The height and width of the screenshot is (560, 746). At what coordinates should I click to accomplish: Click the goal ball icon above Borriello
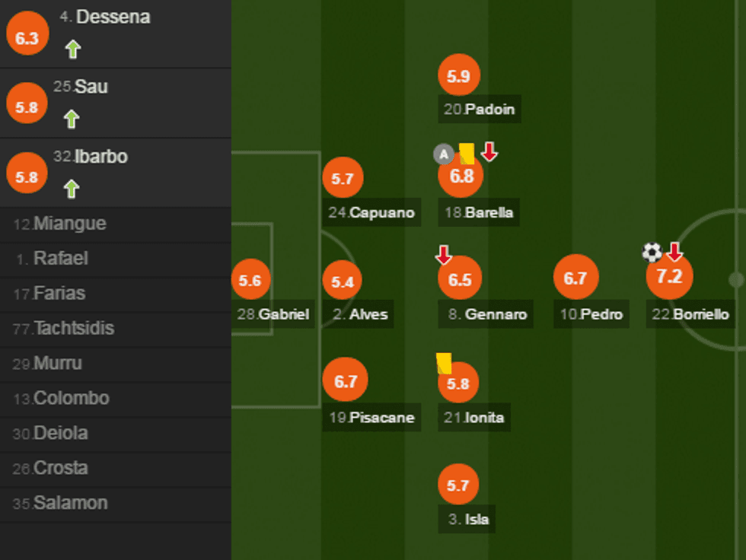(652, 252)
